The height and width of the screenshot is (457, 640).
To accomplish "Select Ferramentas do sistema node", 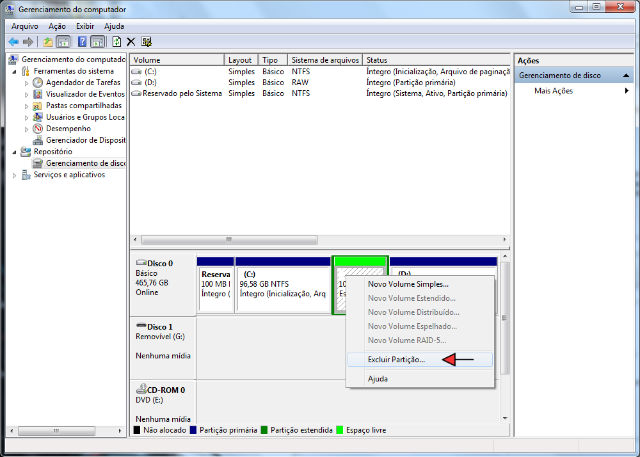I will [73, 71].
